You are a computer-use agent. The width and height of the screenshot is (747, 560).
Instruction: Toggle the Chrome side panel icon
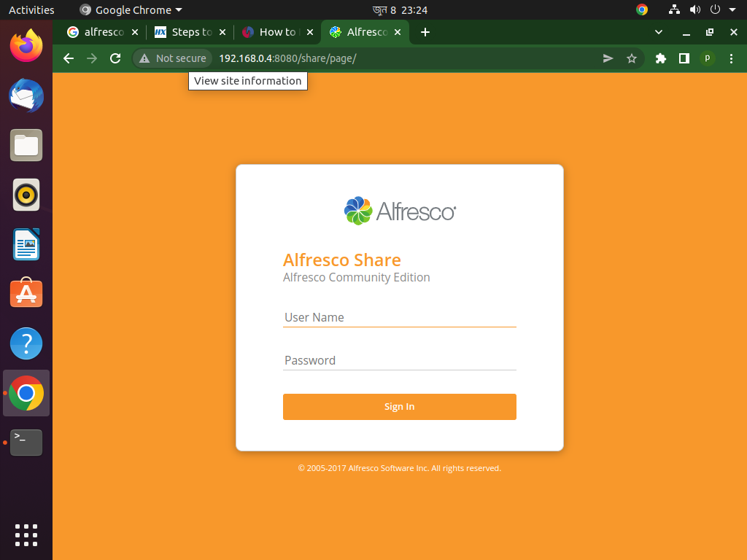pyautogui.click(x=684, y=58)
